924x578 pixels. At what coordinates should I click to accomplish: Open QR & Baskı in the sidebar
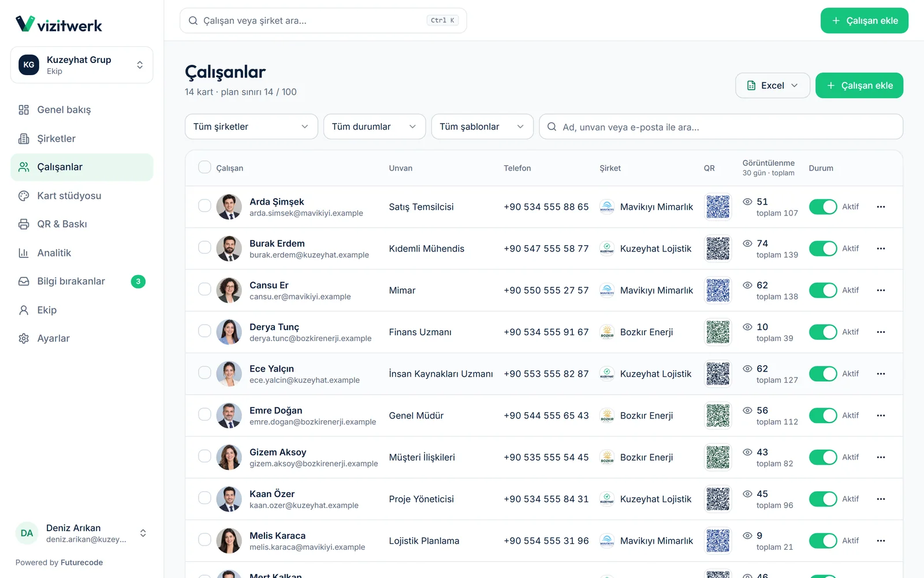pyautogui.click(x=82, y=224)
